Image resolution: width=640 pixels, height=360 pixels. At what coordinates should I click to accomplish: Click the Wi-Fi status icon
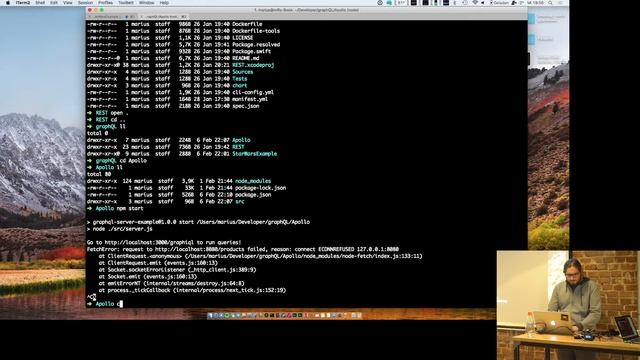tap(475, 2)
